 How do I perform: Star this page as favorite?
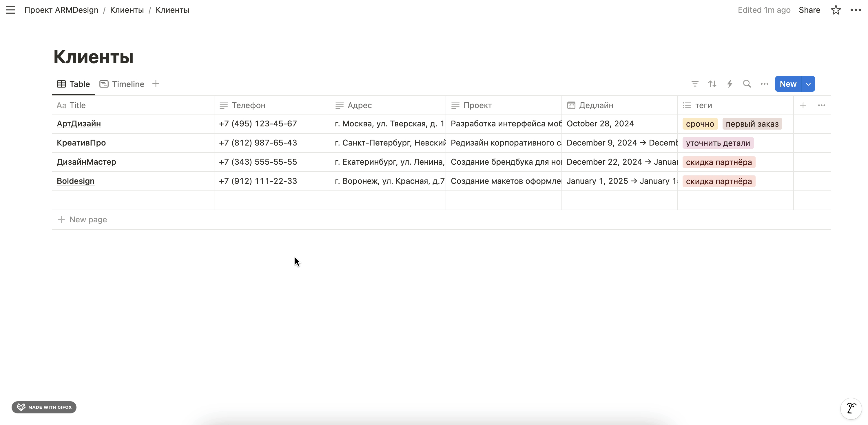pyautogui.click(x=836, y=10)
